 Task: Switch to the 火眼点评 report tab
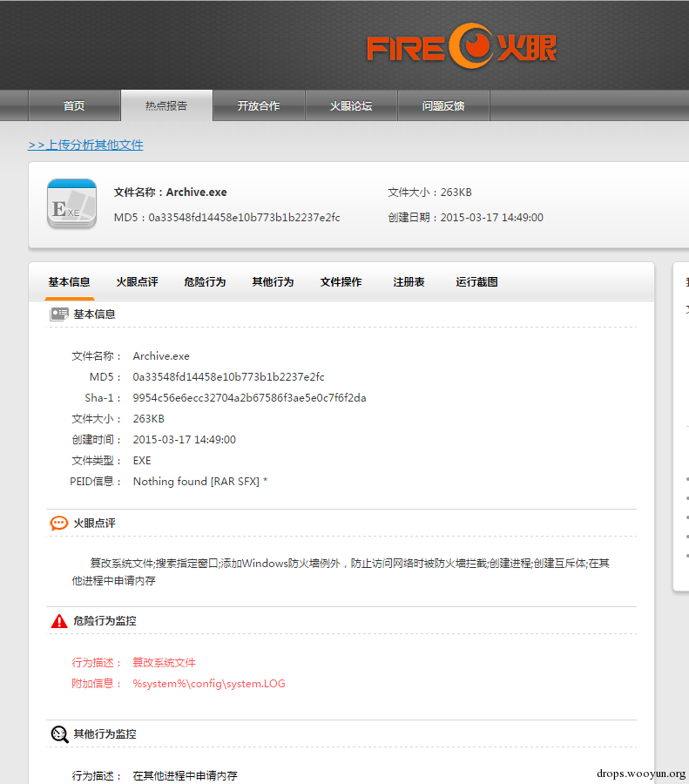coord(137,282)
